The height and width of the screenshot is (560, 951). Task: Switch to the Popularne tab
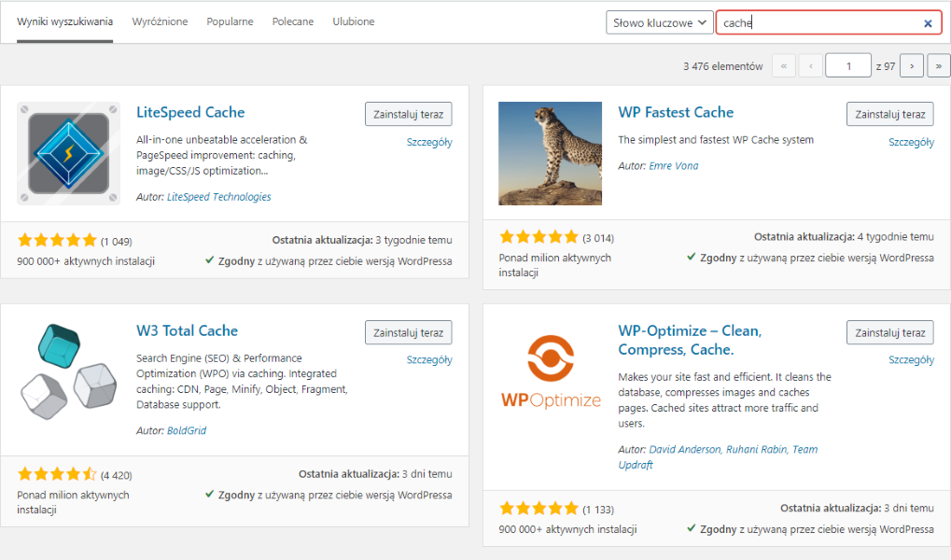point(230,21)
